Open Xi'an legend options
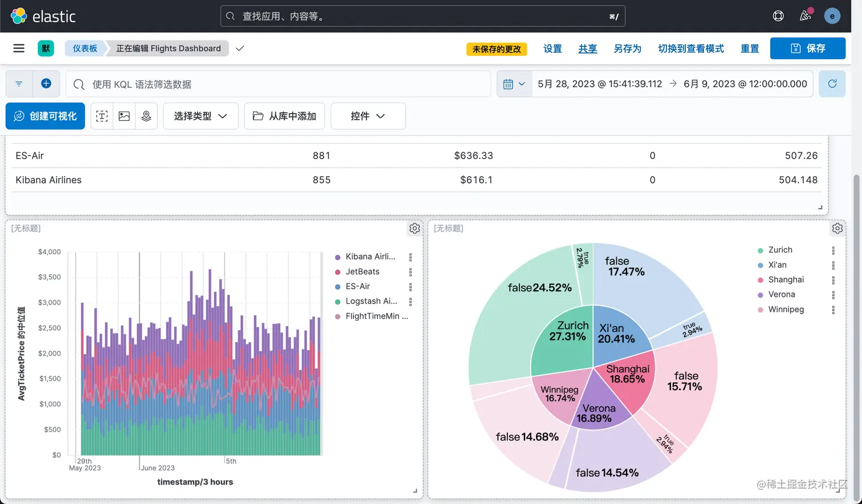The image size is (862, 504). (x=833, y=265)
